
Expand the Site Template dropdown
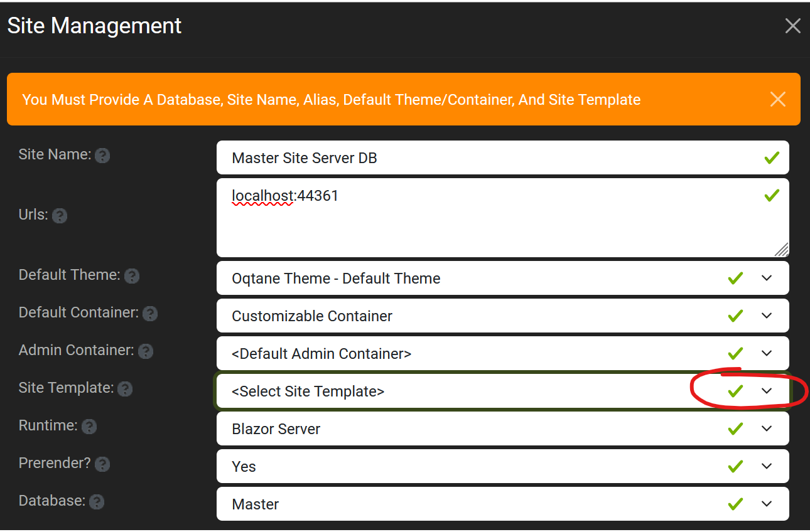click(767, 390)
